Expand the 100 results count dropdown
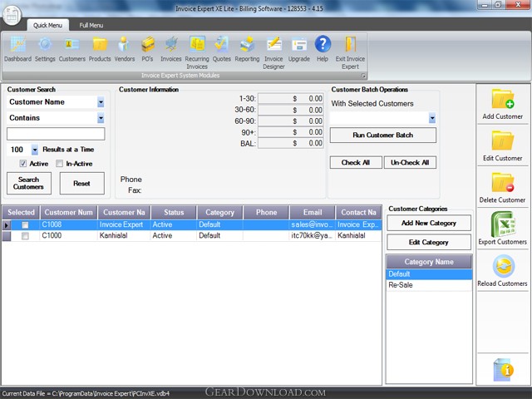This screenshot has width=532, height=399. point(35,150)
